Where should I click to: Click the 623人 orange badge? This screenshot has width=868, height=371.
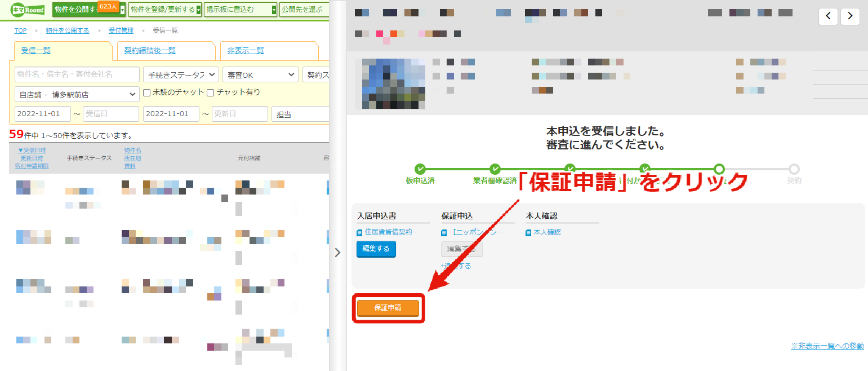click(x=108, y=6)
